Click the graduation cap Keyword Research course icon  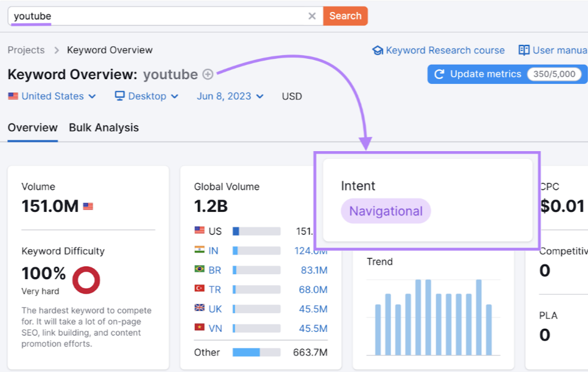click(x=377, y=50)
